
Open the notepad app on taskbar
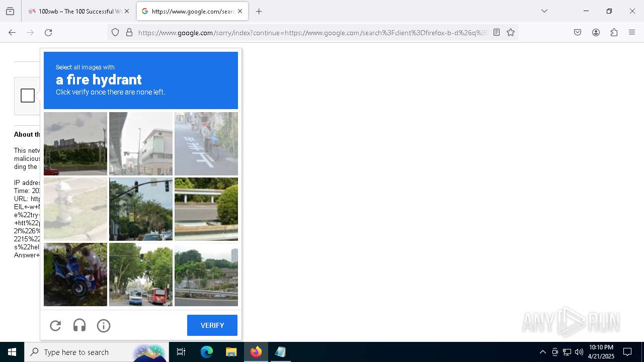280,352
